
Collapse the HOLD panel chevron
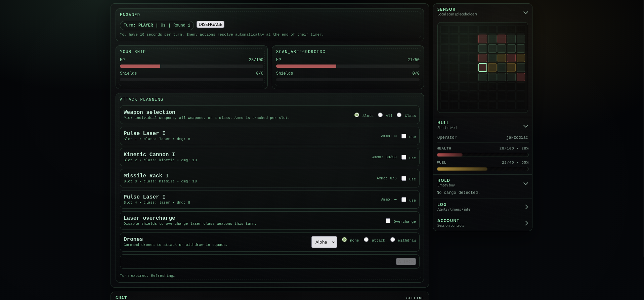coord(526,183)
